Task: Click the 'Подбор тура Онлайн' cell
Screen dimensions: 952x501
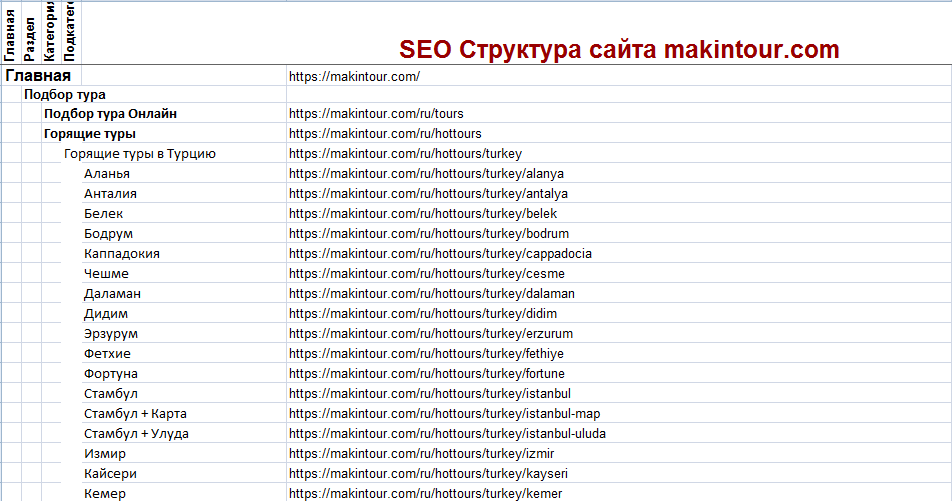Action: (110, 114)
